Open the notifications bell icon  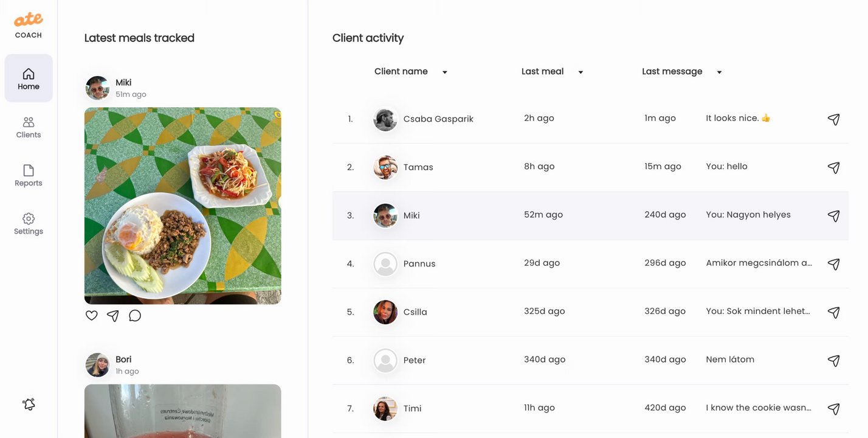pos(29,404)
